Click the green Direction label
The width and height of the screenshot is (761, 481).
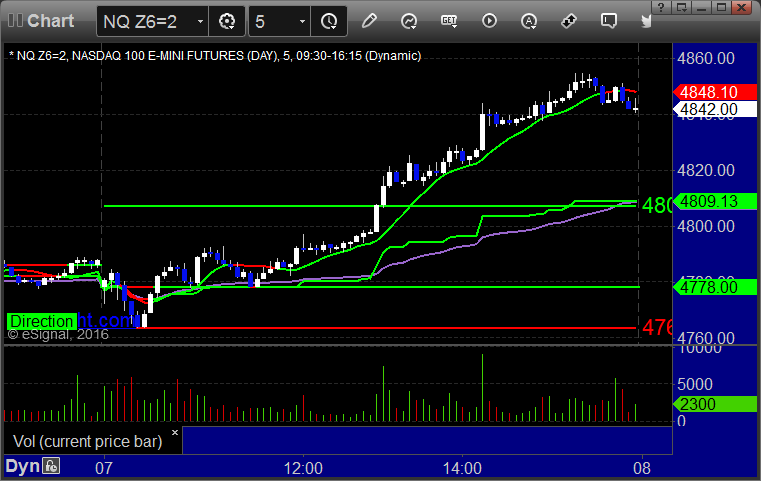click(42, 321)
